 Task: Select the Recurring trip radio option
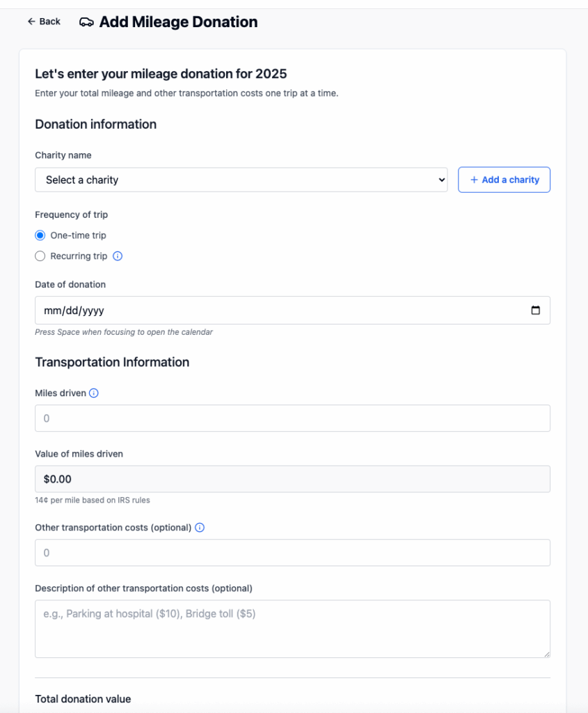[x=40, y=256]
